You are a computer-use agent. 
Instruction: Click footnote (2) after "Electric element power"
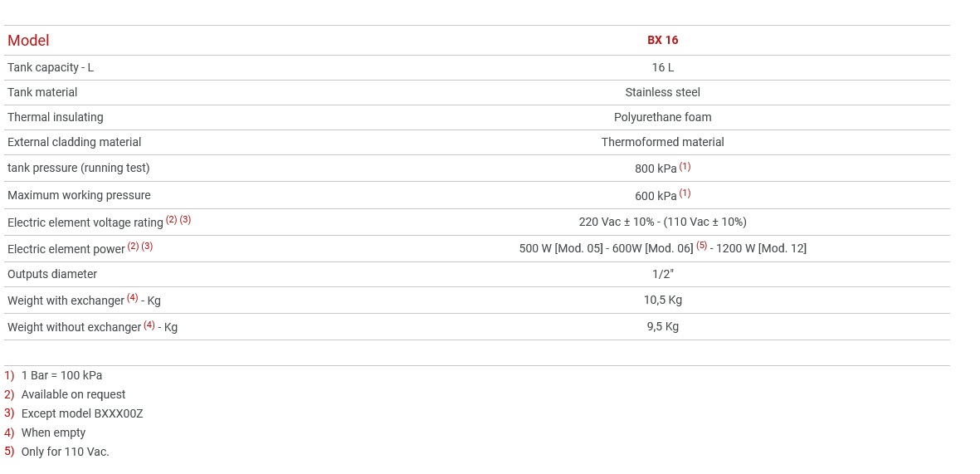point(133,247)
